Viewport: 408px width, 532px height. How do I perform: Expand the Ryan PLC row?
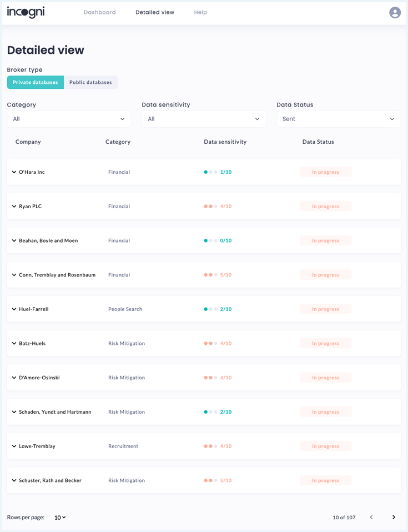[x=14, y=206]
